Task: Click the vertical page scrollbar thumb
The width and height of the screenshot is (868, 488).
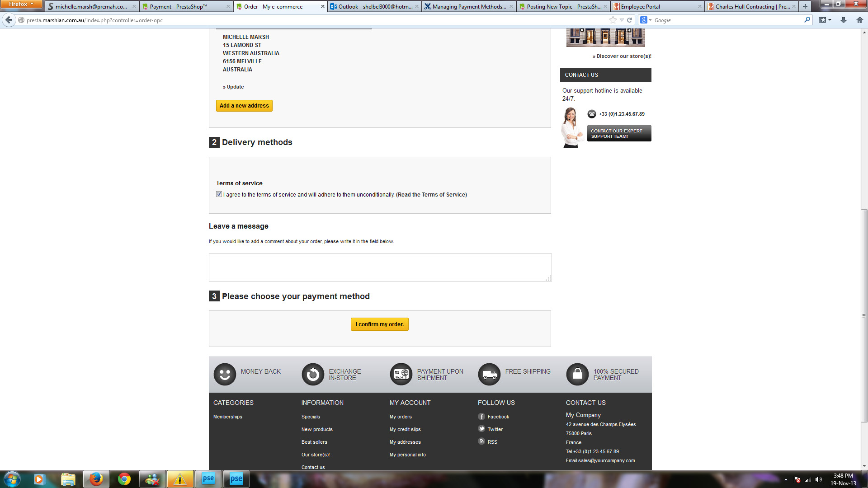Action: coord(864,316)
